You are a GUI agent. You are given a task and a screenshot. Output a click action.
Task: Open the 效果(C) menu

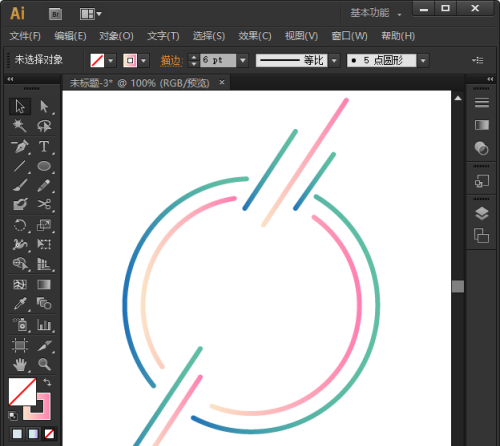pos(255,36)
